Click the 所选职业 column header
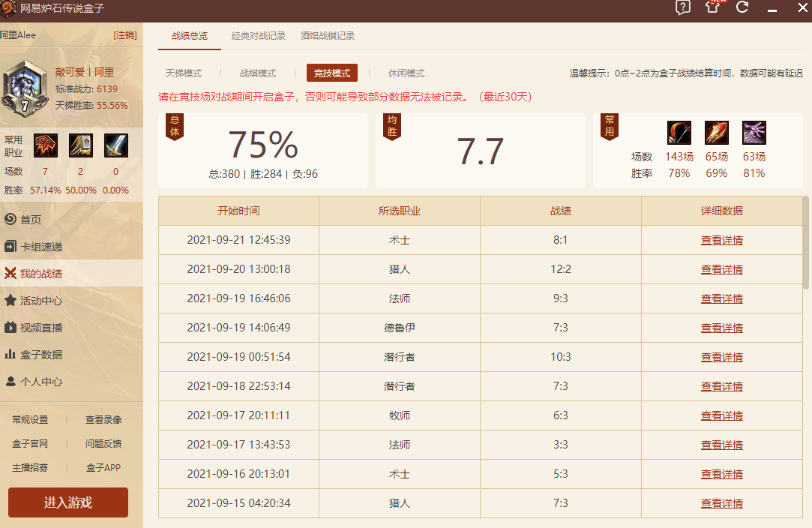 tap(400, 211)
